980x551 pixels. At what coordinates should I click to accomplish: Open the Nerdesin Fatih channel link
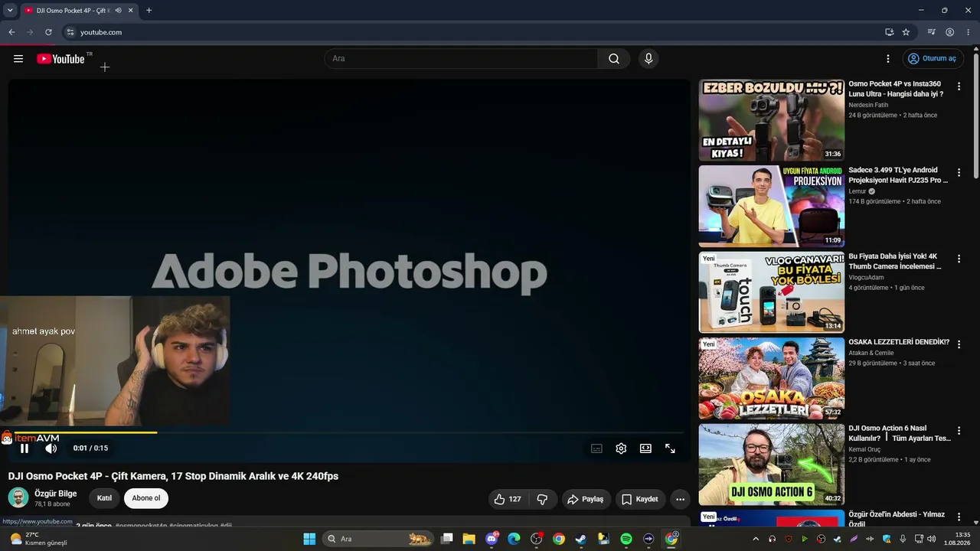pos(868,105)
